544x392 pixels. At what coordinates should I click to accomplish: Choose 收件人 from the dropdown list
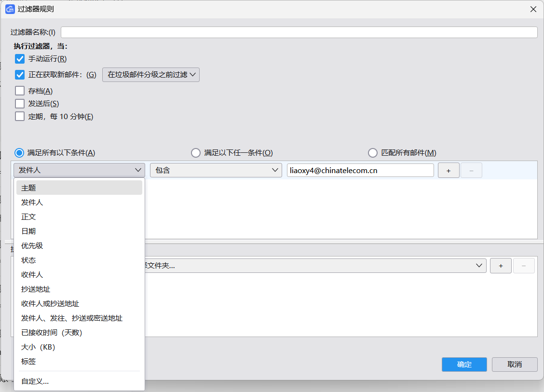80,275
